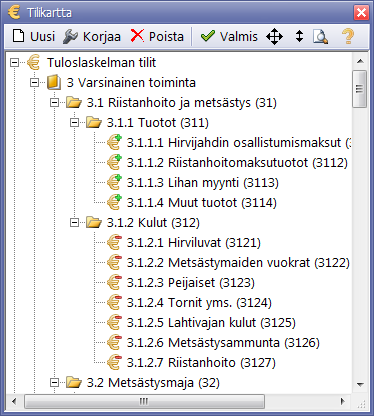
Task: Open help via question mark icon
Action: (348, 36)
